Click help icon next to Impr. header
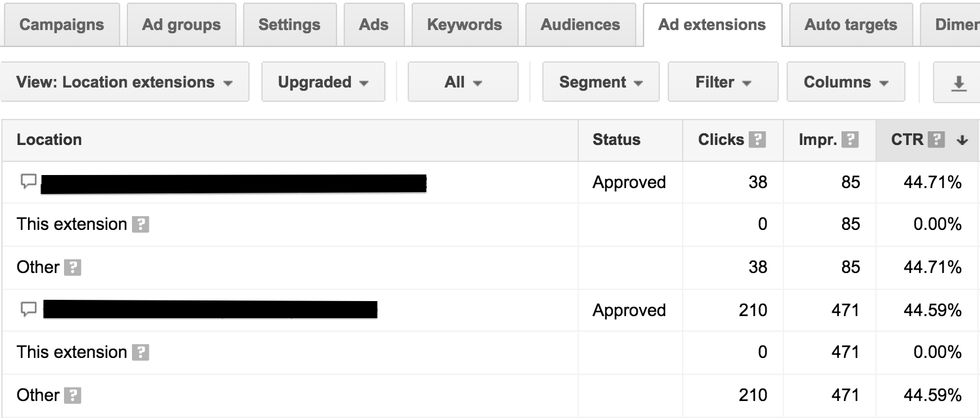Viewport: 980px width, 418px height. tap(849, 140)
